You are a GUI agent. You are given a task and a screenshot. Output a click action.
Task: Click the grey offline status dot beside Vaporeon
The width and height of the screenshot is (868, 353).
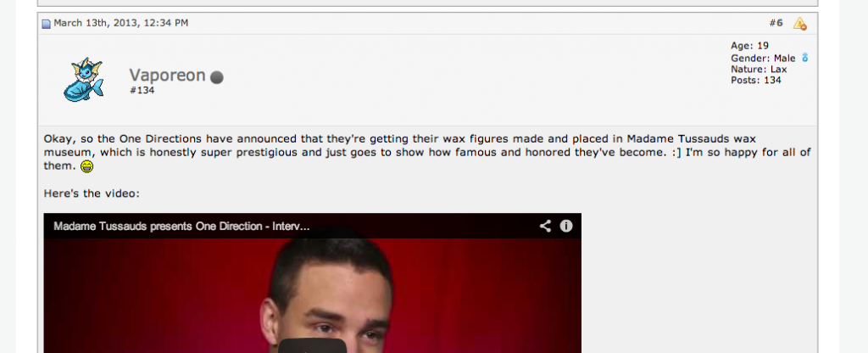(217, 77)
